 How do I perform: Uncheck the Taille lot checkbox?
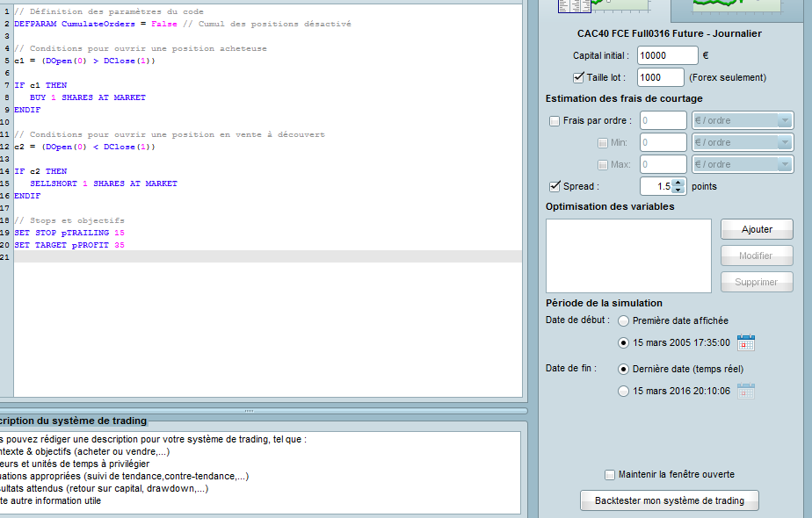pos(578,77)
